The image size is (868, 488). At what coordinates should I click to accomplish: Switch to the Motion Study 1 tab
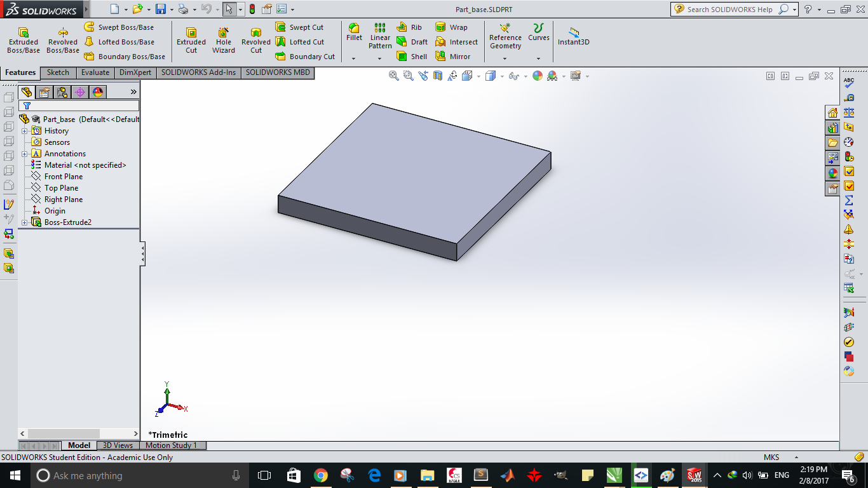pyautogui.click(x=172, y=445)
